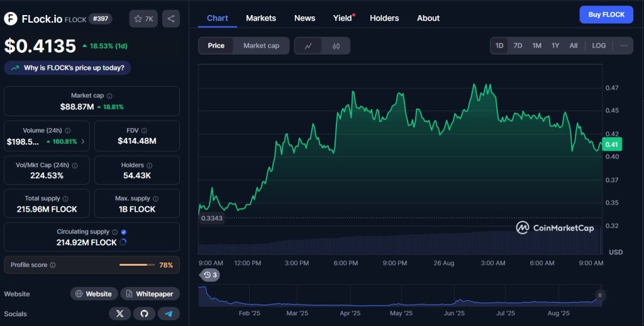This screenshot has width=644, height=326.
Task: Add FLOCK to watchlist via star button
Action: 143,19
